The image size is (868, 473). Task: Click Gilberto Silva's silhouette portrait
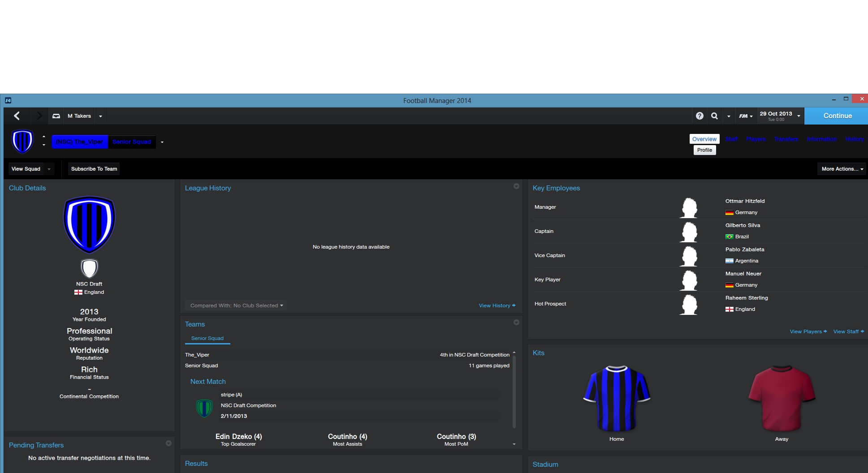(689, 232)
